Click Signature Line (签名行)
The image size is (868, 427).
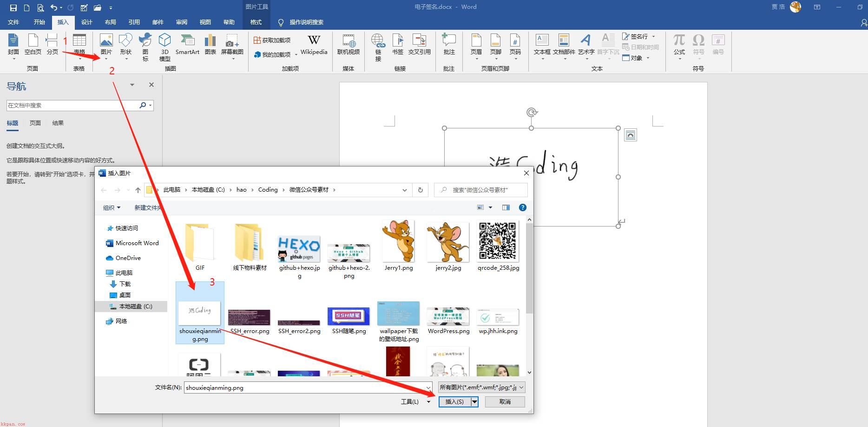[x=639, y=36]
